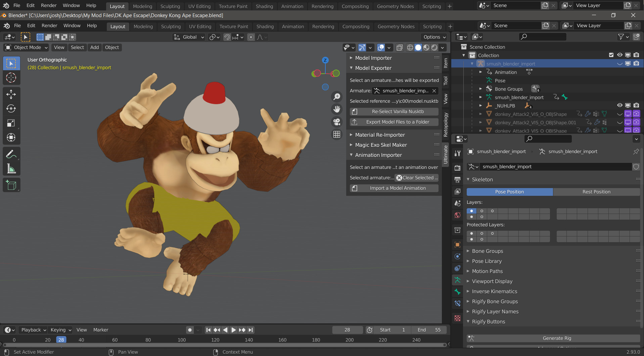Open the Output properties tab
Viewport: 644px width, 356px height.
(457, 180)
